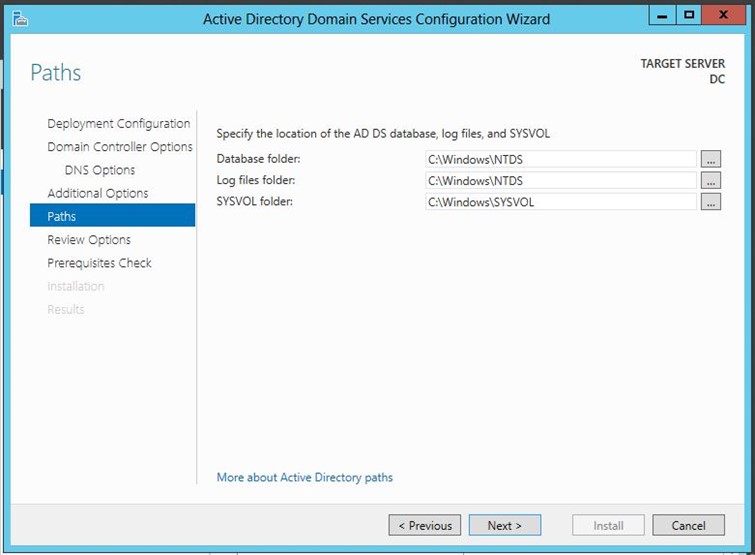The image size is (755, 555).
Task: Click the wizard icon in the title bar
Action: [x=20, y=19]
